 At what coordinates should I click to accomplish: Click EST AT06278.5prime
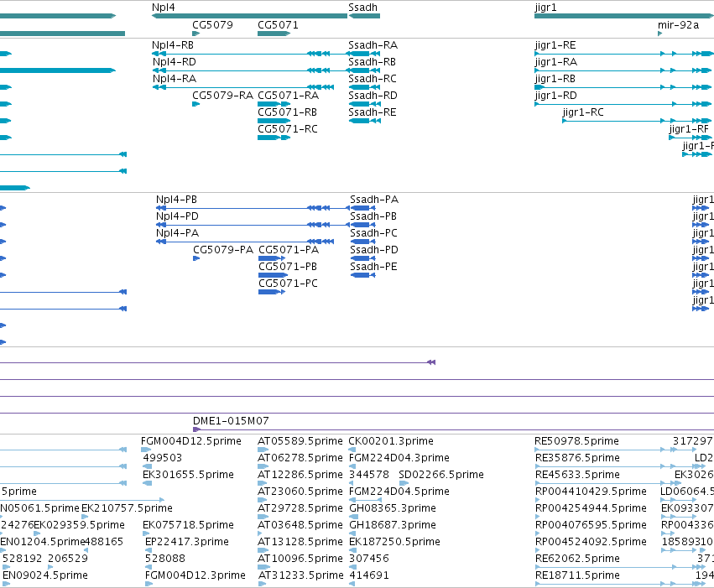coord(300,458)
